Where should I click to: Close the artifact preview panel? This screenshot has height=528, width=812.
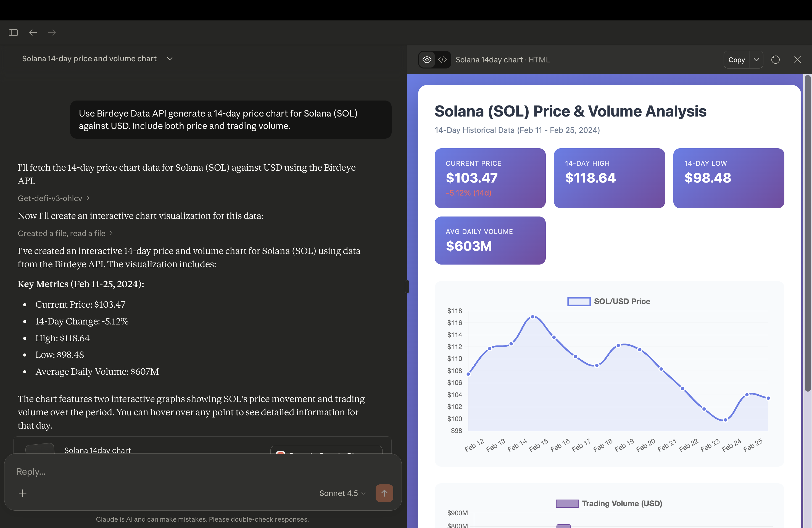[x=797, y=60]
